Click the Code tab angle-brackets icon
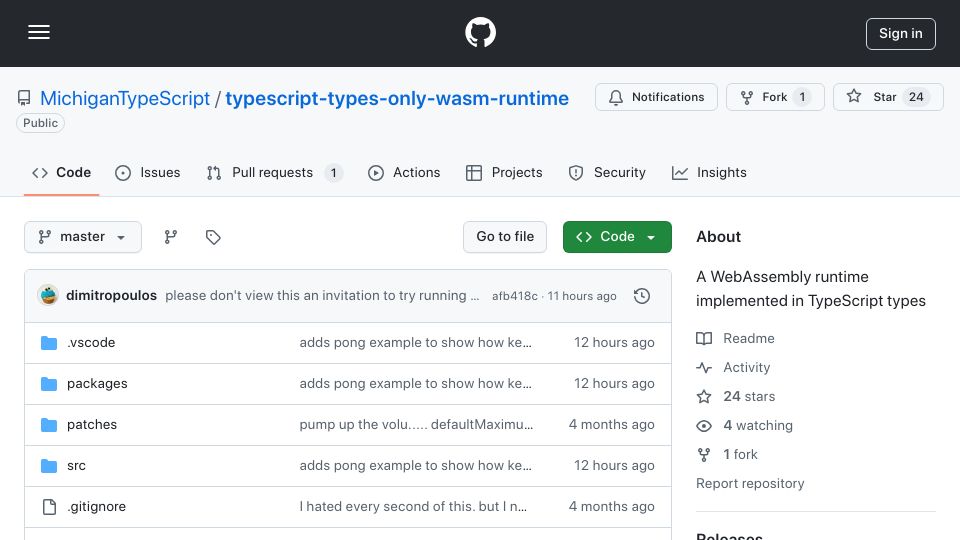 pyautogui.click(x=40, y=173)
